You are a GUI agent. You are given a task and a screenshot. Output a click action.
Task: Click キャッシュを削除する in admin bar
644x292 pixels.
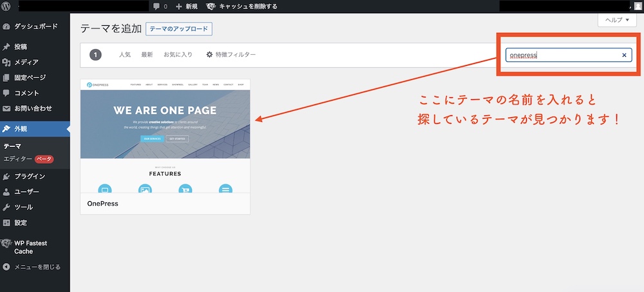pyautogui.click(x=248, y=6)
